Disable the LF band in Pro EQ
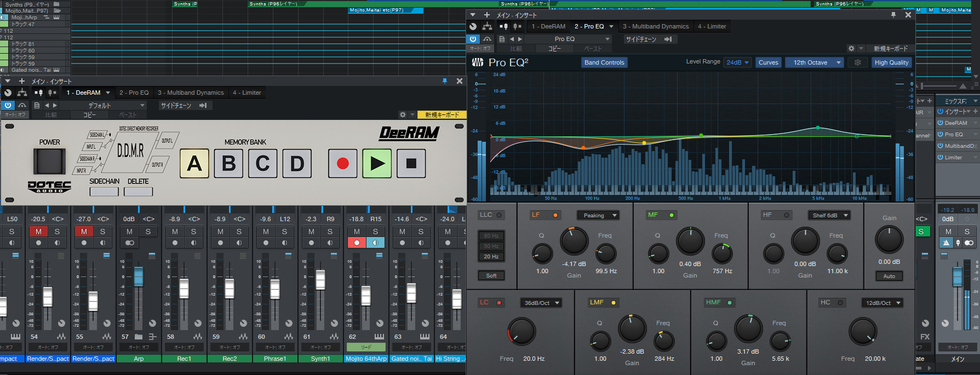The height and width of the screenshot is (375, 980). 555,215
